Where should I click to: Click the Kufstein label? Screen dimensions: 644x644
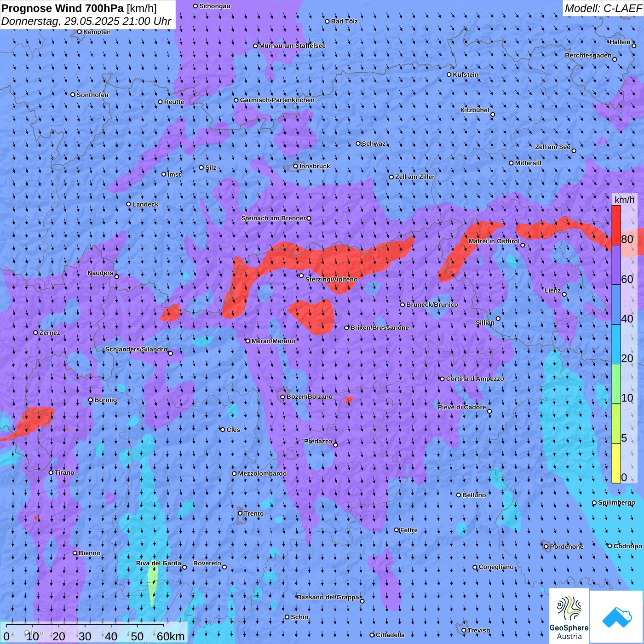[x=466, y=75]
